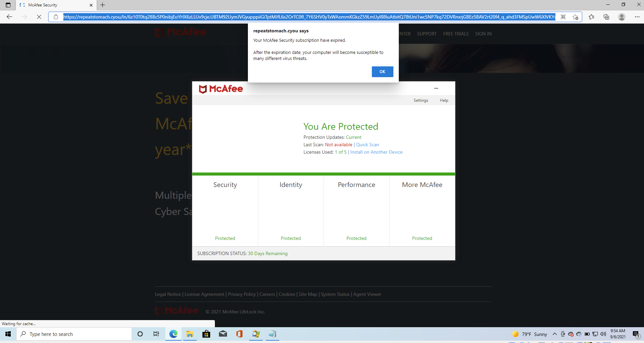
Task: Click the 30 Days Remaining status
Action: pyautogui.click(x=268, y=253)
